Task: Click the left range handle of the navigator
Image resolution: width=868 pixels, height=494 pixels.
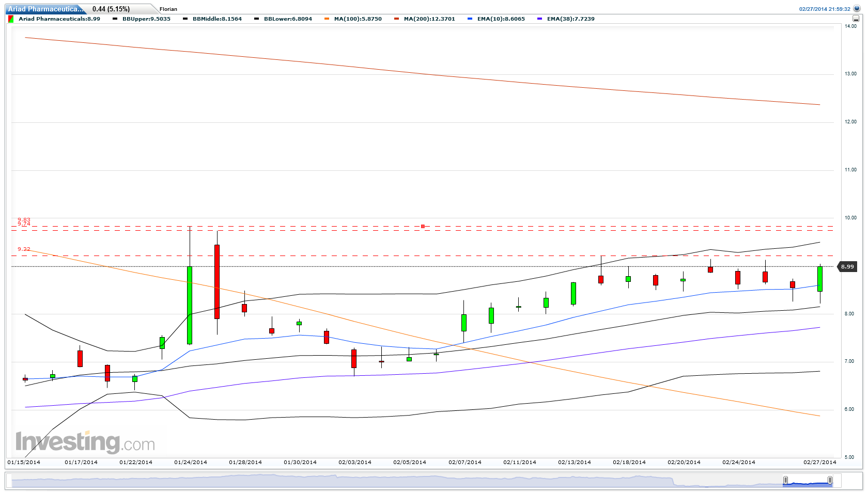Action: [x=786, y=481]
